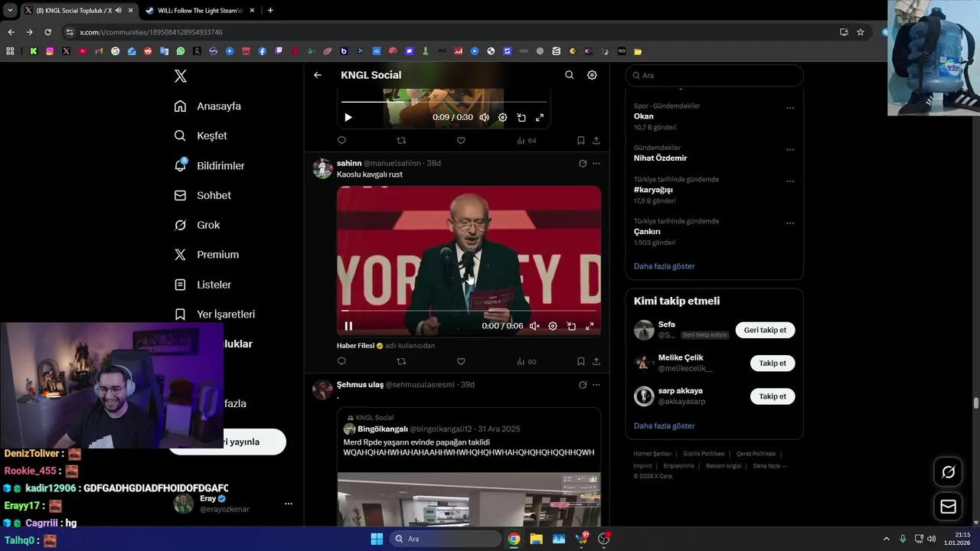
Task: Bookmark the post with 64 views
Action: pos(581,140)
